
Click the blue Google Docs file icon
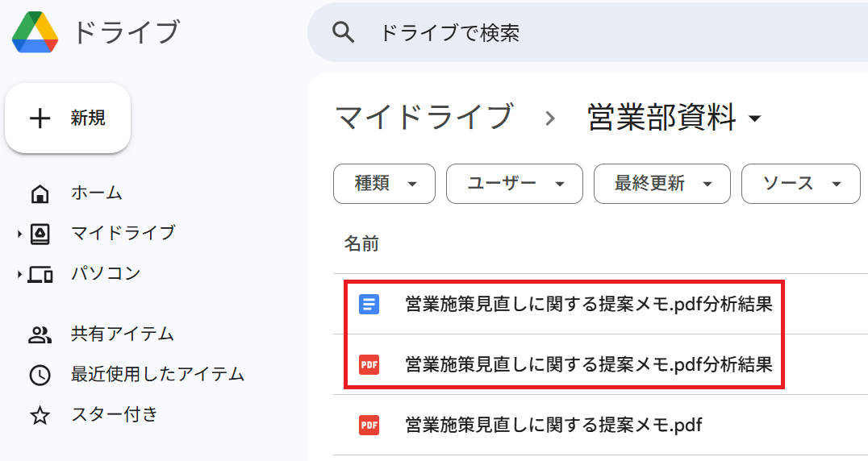point(369,304)
